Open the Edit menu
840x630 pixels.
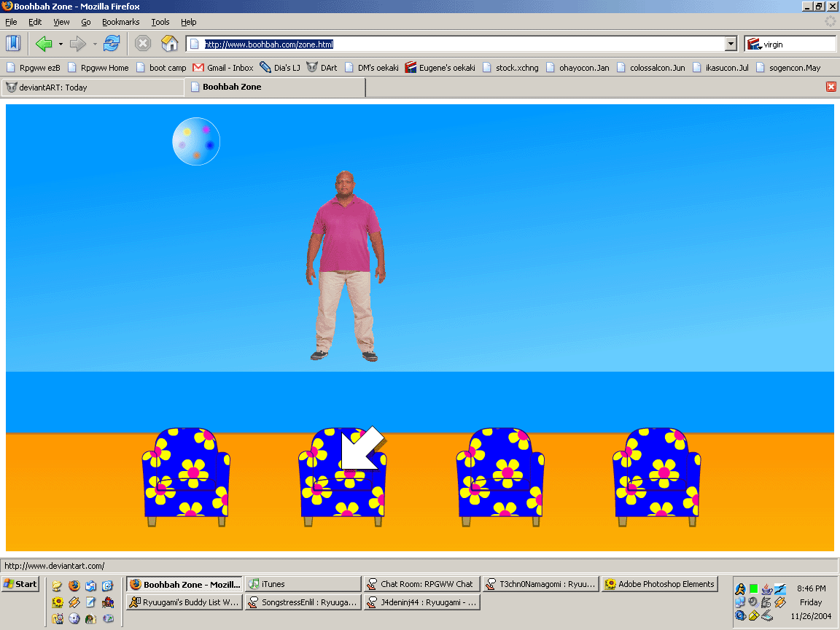pyautogui.click(x=35, y=22)
